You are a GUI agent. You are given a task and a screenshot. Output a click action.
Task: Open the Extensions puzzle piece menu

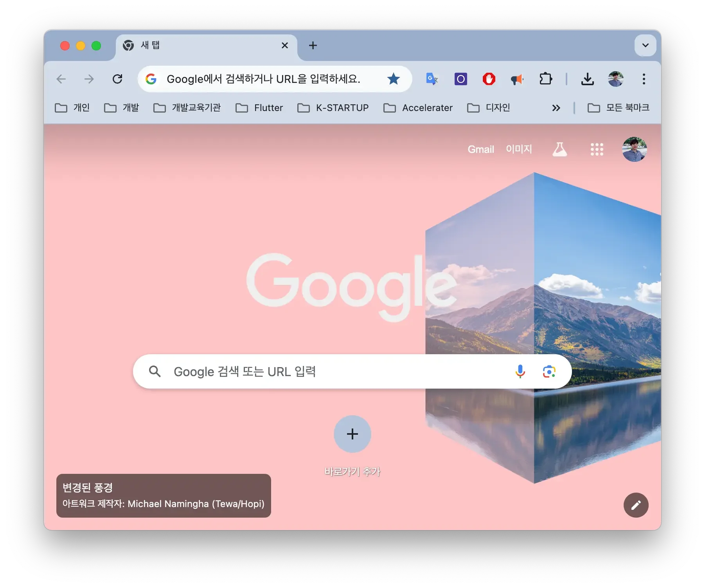[x=545, y=79]
